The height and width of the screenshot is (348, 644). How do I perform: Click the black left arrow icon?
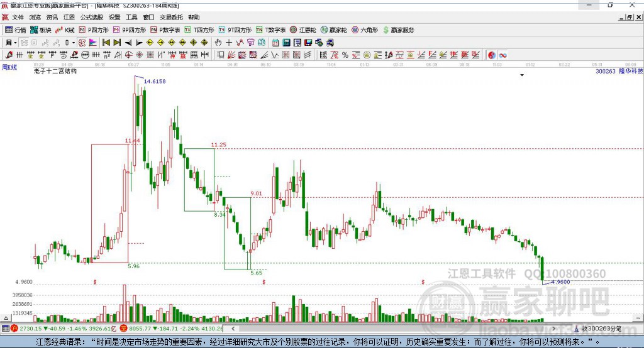click(128, 43)
